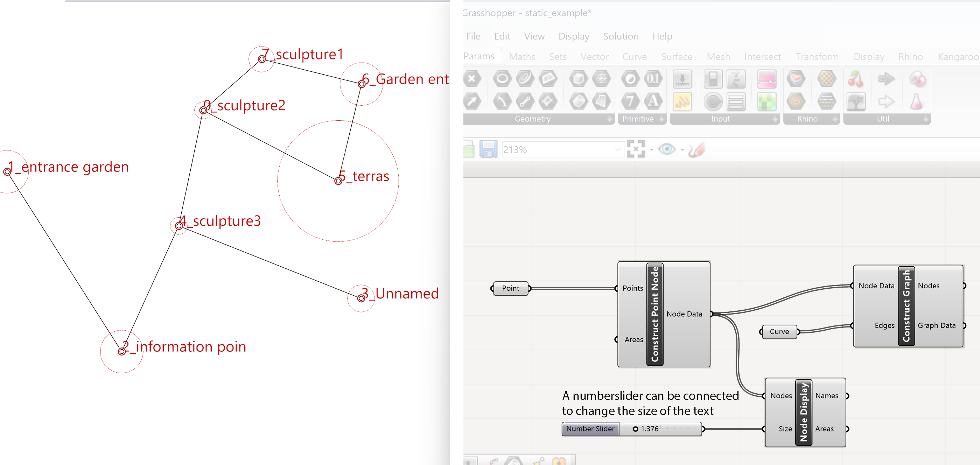Click the Box geometry parameter icon

point(579,79)
